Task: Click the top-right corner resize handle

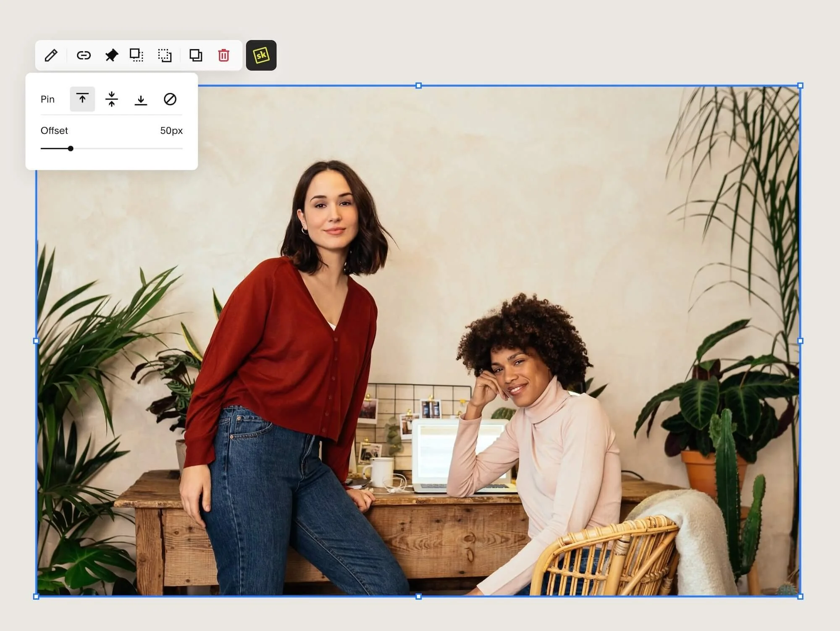Action: [x=800, y=86]
